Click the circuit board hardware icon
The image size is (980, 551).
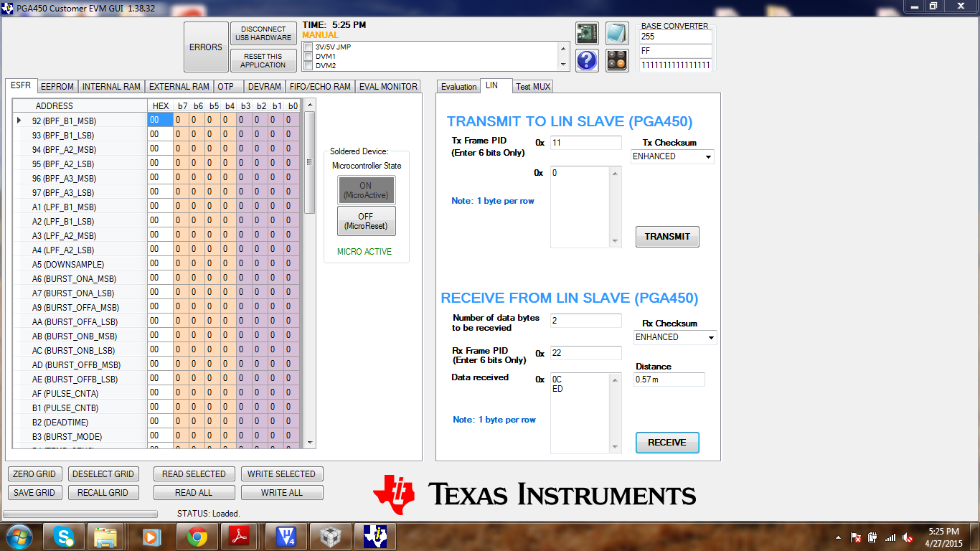pos(587,34)
